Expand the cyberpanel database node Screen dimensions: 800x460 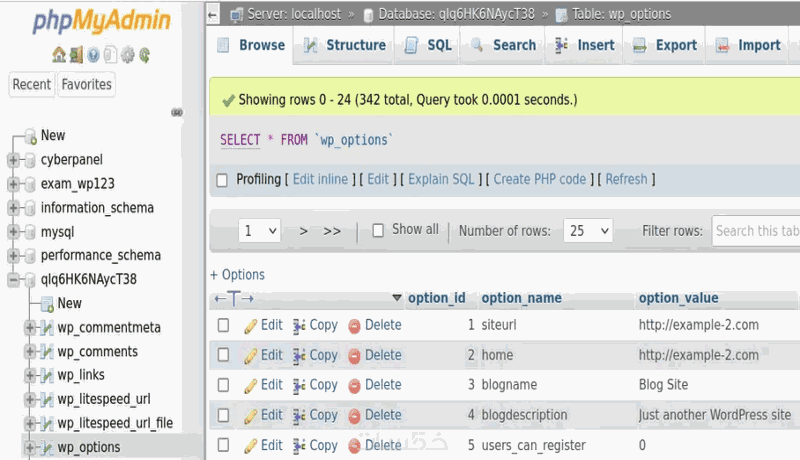[13, 160]
